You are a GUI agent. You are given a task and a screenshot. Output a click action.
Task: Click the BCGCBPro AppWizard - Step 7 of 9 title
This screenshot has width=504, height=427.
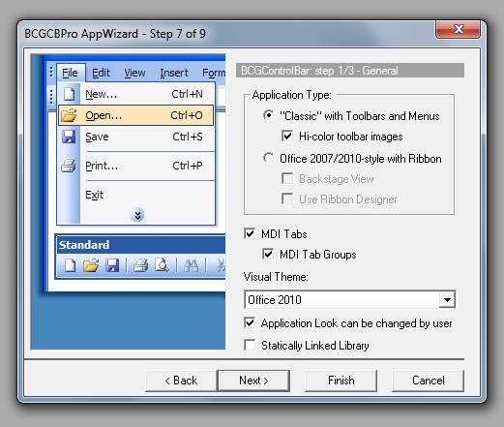(x=115, y=34)
